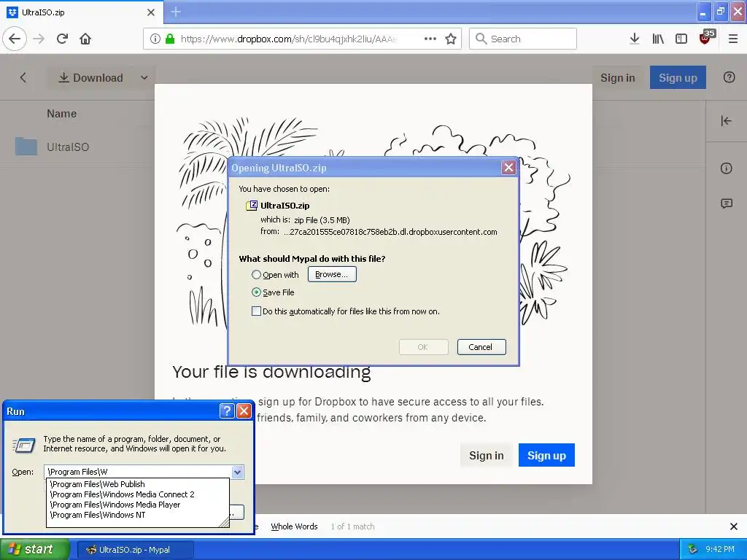Focus the browser URL address bar
This screenshot has width=747, height=560.
click(288, 39)
